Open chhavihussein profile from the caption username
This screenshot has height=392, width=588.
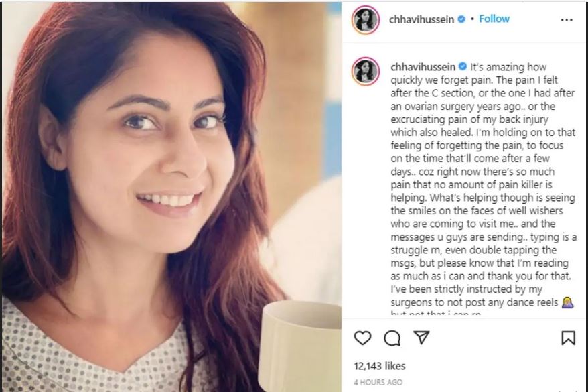(x=423, y=67)
